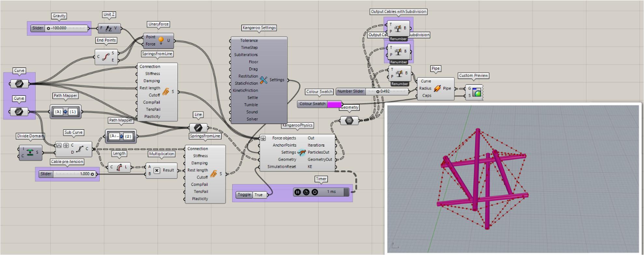Viewport: 644px width, 255px height.
Task: Click the Length component icon
Action: point(119,167)
